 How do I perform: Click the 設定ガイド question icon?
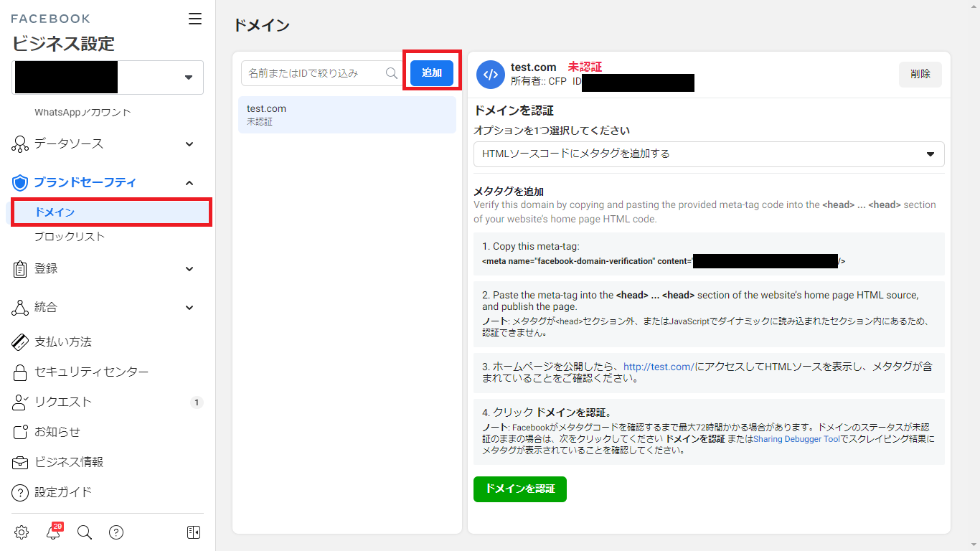[x=20, y=493]
